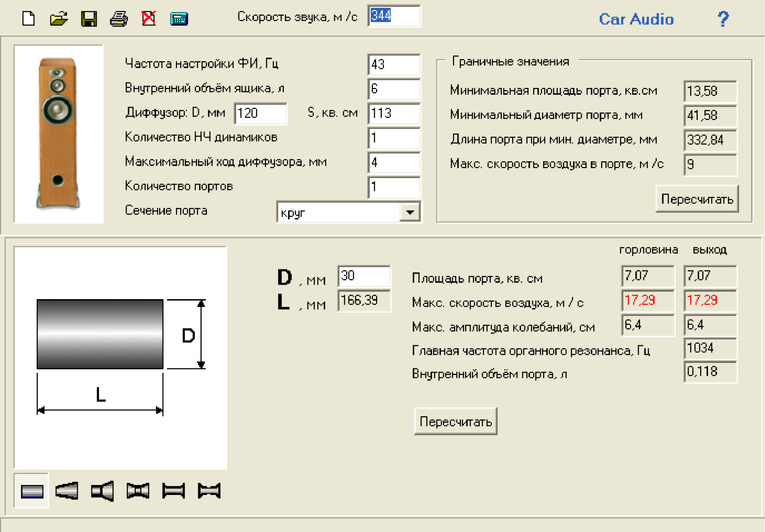Viewport: 765px width, 532px height.
Task: Print the results with the printer icon
Action: (119, 18)
